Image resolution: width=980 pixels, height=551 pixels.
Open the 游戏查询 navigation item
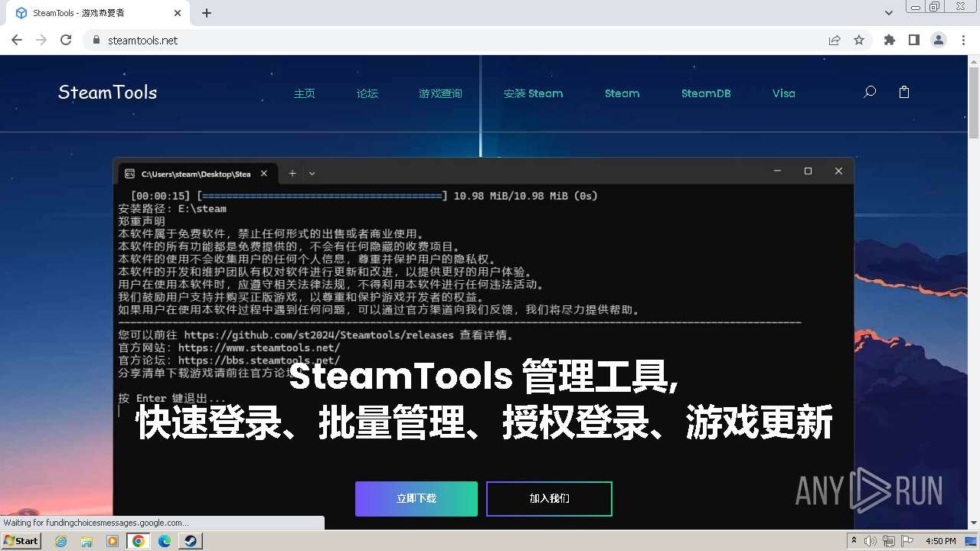pos(441,93)
